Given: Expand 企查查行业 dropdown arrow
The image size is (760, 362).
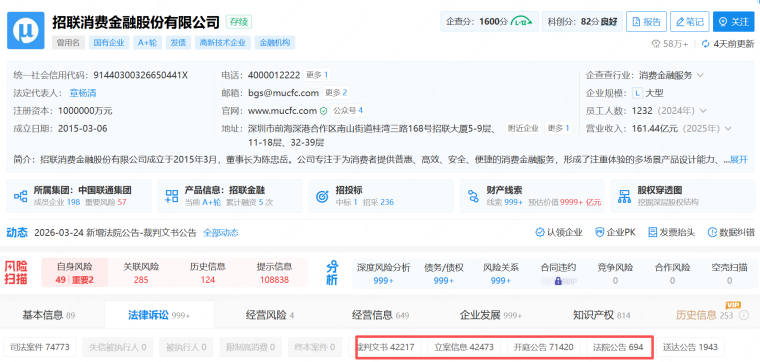Looking at the screenshot, I should [x=700, y=76].
